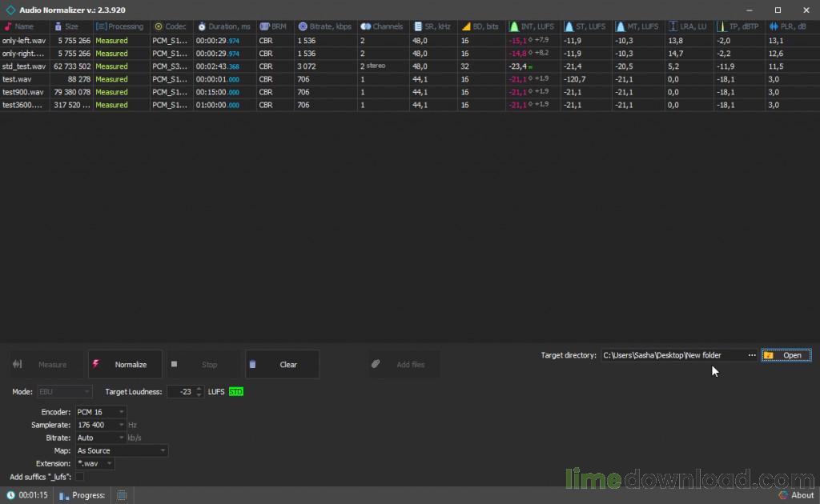Open the Encoder PCM 16 dropdown
The width and height of the screenshot is (820, 504).
pyautogui.click(x=100, y=412)
